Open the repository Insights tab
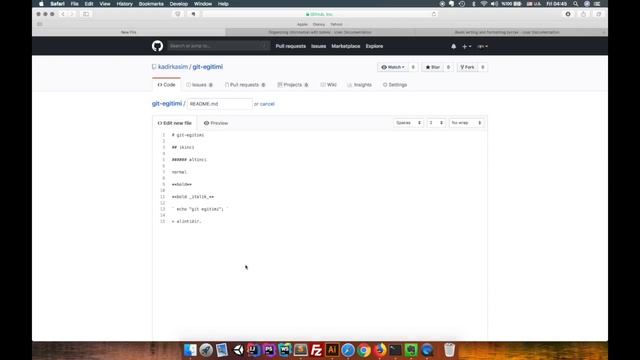Image resolution: width=640 pixels, height=360 pixels. click(x=360, y=85)
